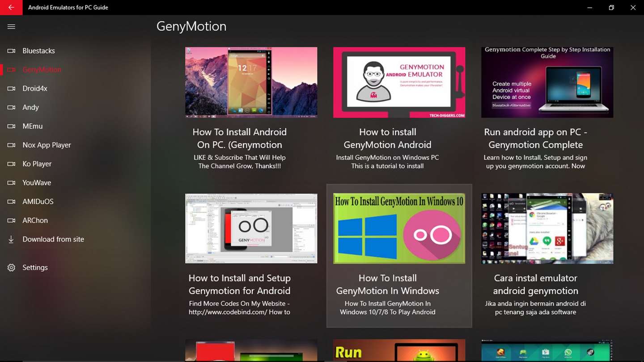
Task: Click title 'Cara instal emulator android genymotion'
Action: pos(536,284)
